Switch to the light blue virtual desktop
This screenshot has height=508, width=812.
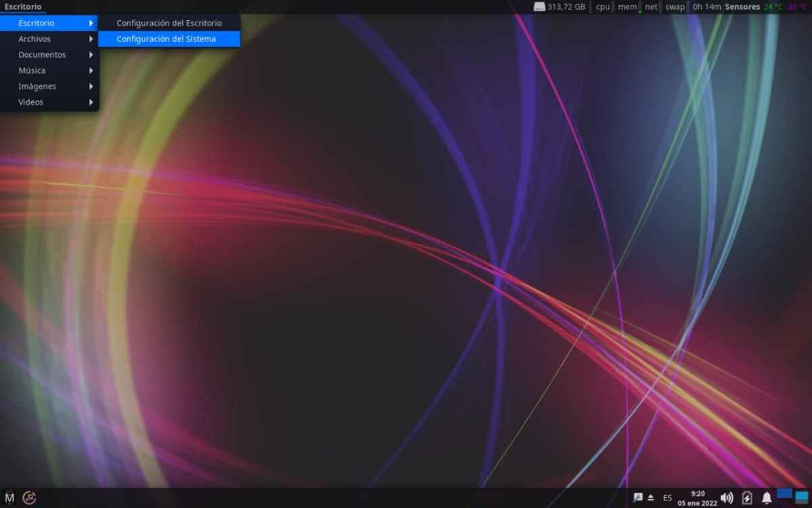tap(802, 496)
